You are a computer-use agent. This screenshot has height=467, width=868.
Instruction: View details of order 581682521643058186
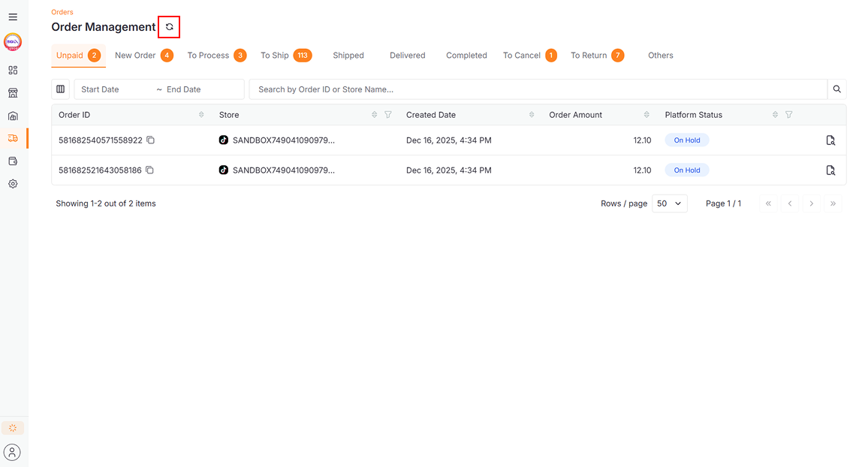(830, 170)
